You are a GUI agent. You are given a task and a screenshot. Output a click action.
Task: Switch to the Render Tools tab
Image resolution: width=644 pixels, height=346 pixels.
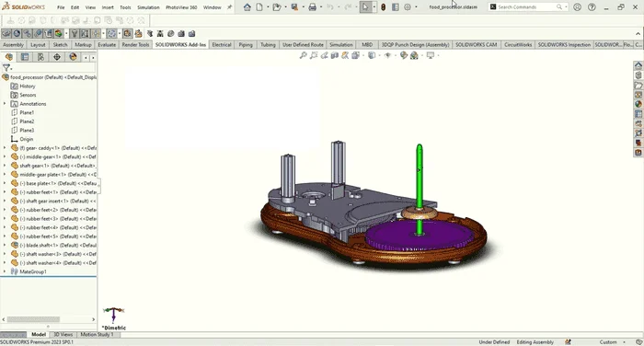(x=135, y=45)
